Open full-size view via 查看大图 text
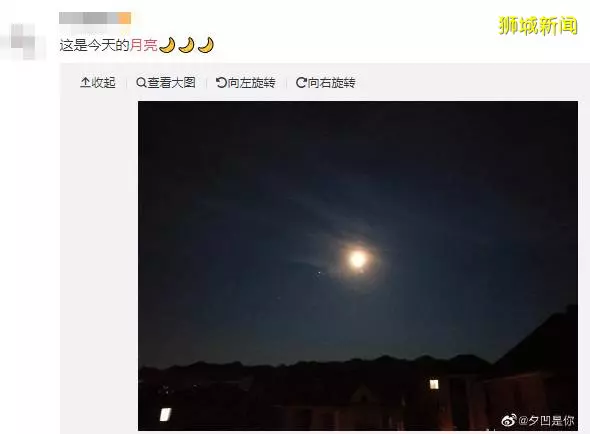Viewport: 590px width, 434px height. click(x=172, y=82)
